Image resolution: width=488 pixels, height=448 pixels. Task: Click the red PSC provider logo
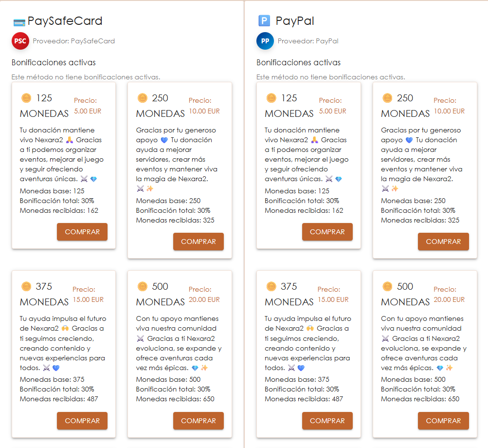tap(20, 41)
